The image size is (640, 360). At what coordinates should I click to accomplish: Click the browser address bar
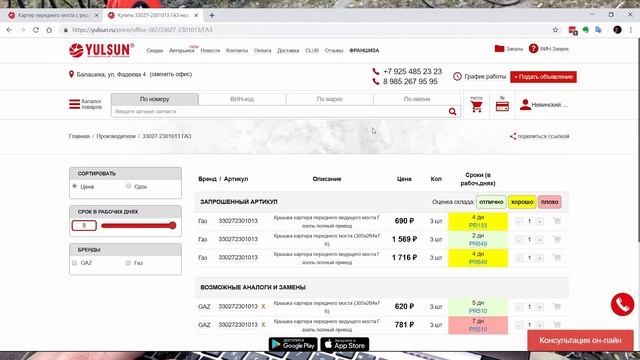click(306, 30)
